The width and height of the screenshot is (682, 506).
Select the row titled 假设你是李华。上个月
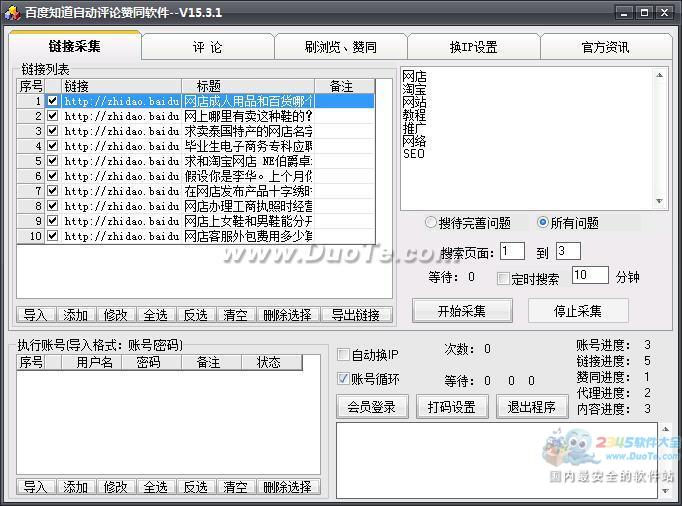196,176
